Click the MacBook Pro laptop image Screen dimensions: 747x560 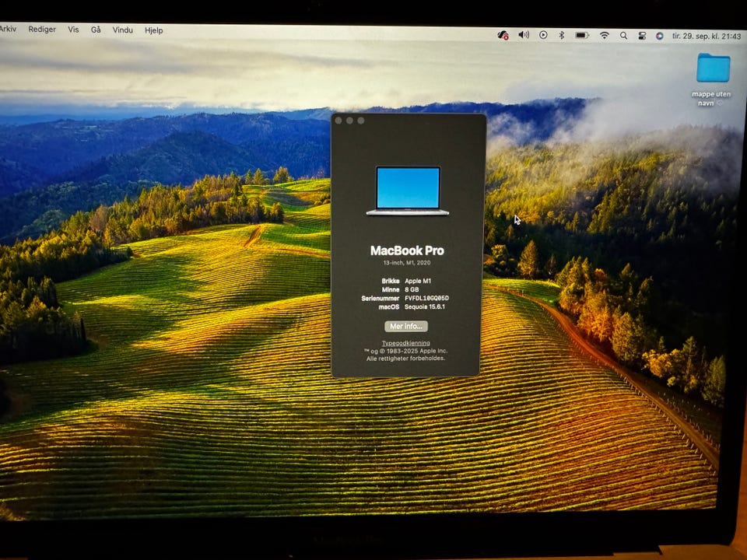coord(407,191)
